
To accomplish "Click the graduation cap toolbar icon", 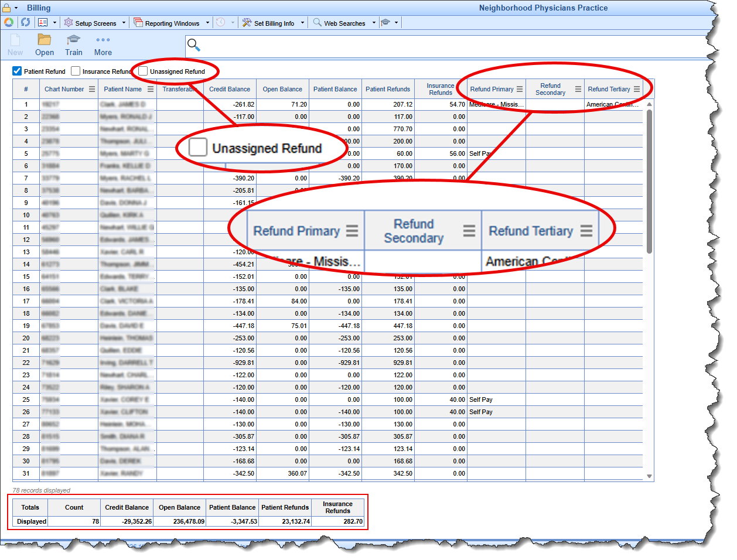I will pos(385,22).
